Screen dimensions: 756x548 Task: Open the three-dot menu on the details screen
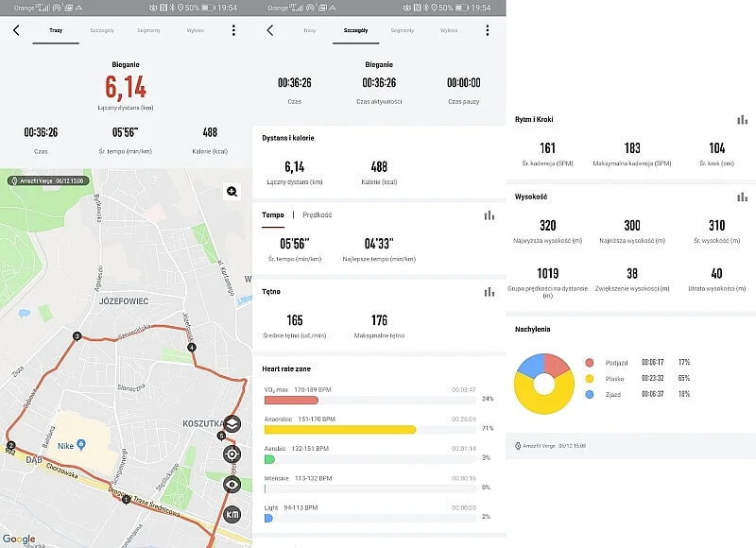point(487,30)
